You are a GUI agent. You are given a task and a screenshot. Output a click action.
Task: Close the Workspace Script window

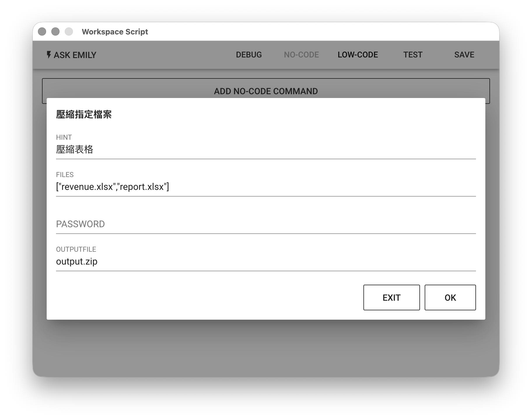click(42, 32)
